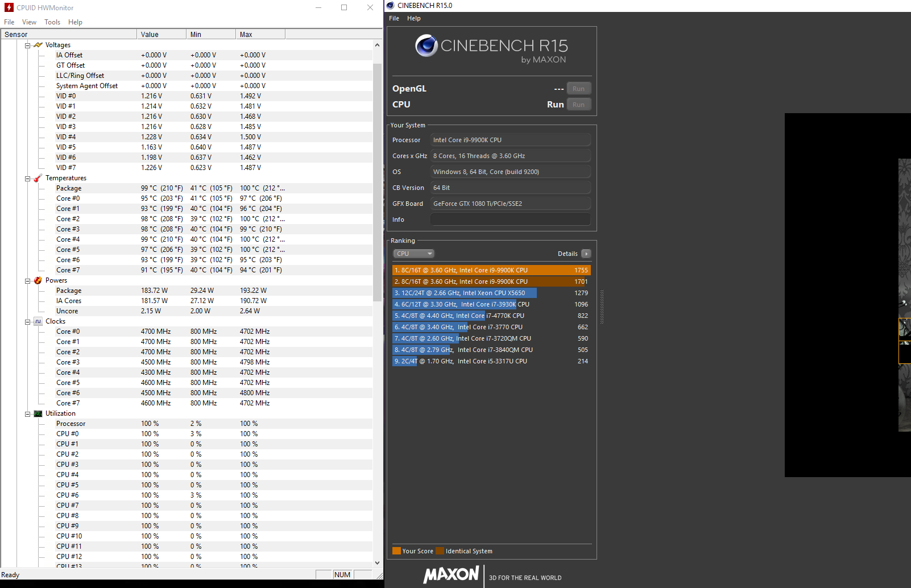Click the Details label in Ranking

[568, 254]
